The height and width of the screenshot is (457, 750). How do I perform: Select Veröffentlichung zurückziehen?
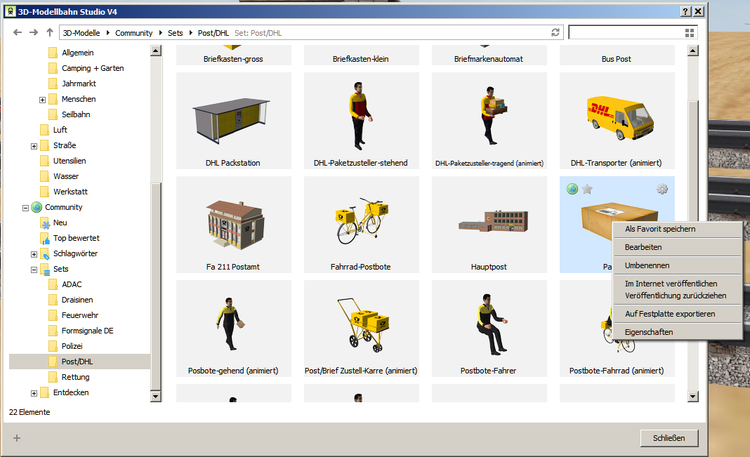677,296
